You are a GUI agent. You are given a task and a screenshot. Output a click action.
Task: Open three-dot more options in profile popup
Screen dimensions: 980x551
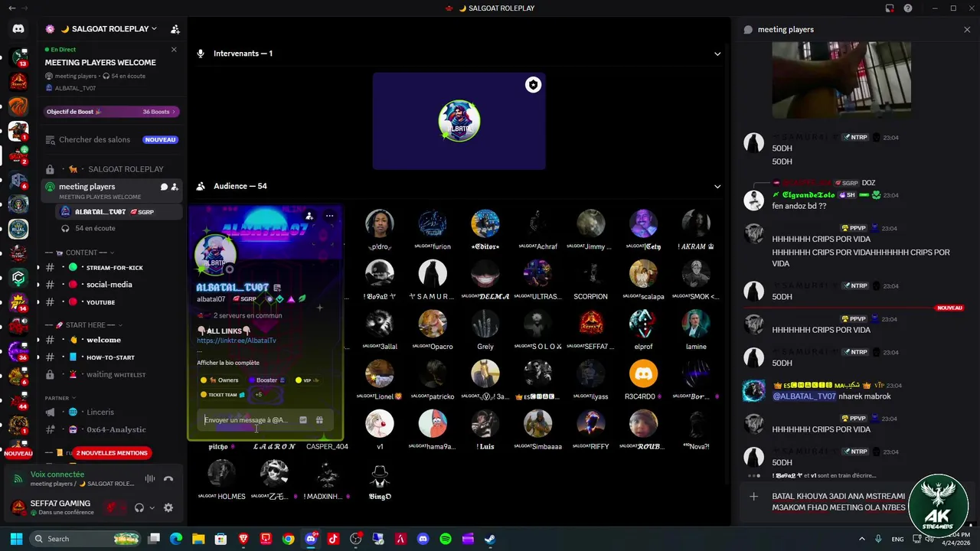click(329, 216)
